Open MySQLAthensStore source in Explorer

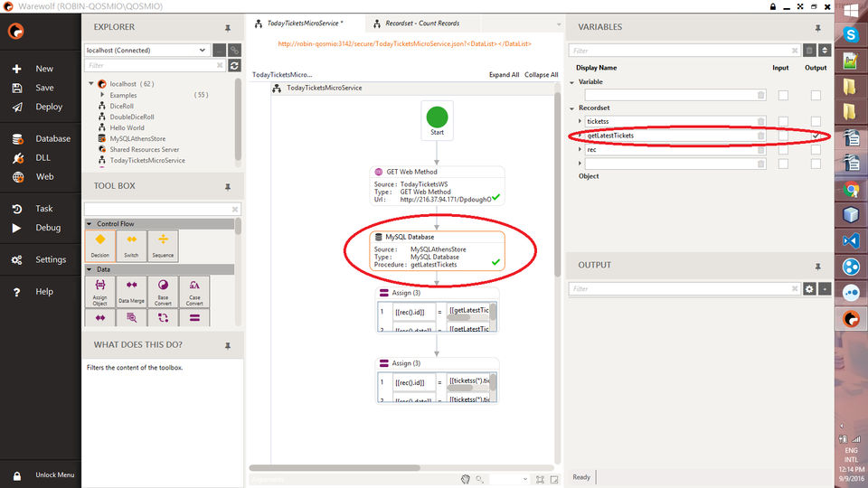[137, 139]
